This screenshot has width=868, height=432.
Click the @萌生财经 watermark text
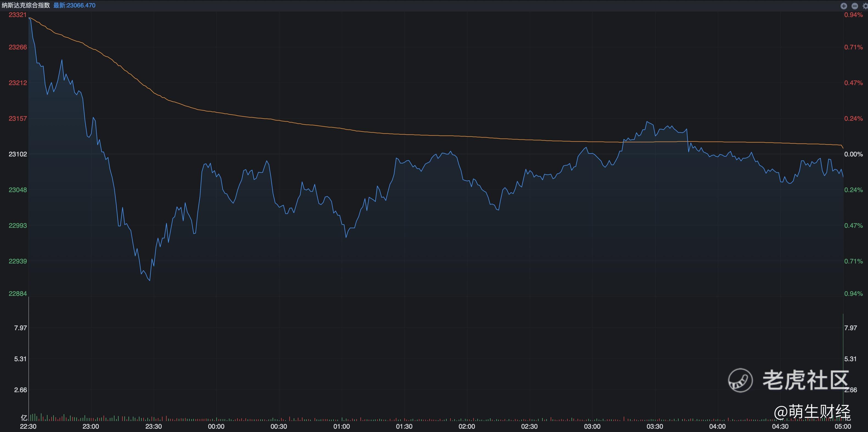[812, 412]
